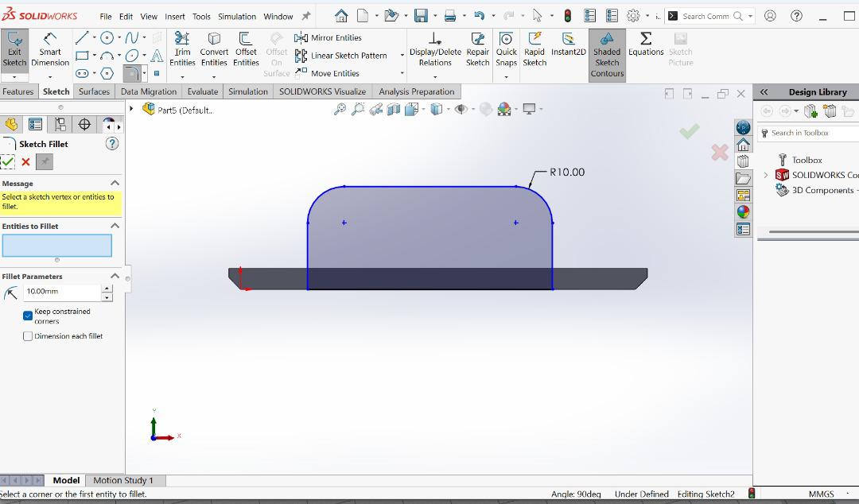Select the Corner Rectangle tool
Screen dimensions: 859x504
pos(82,56)
